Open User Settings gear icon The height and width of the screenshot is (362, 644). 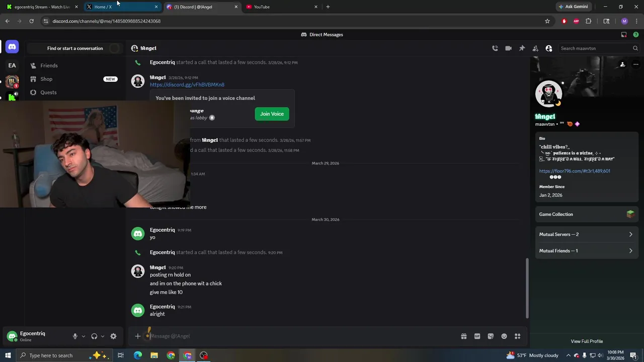tap(113, 336)
